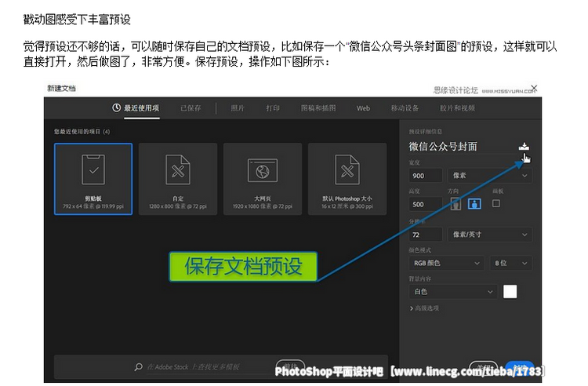This screenshot has width=588, height=386.
Task: Switch to the 照片 tab
Action: pos(238,108)
